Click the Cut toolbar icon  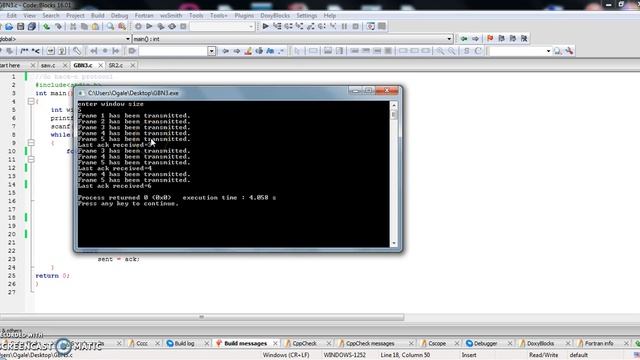(73, 27)
